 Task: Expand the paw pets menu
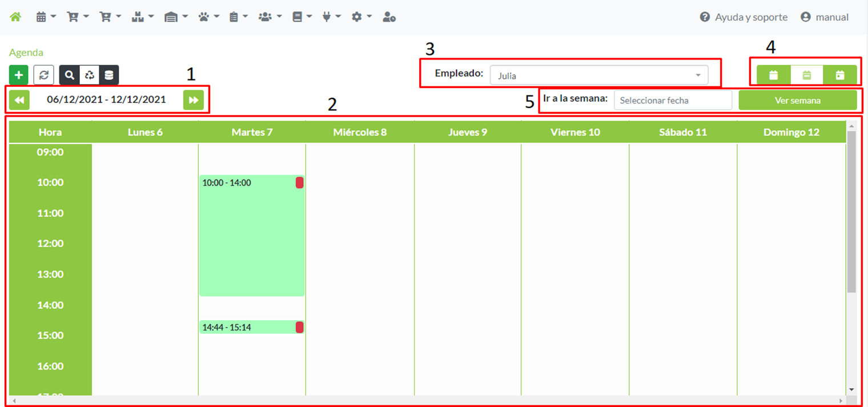[208, 17]
